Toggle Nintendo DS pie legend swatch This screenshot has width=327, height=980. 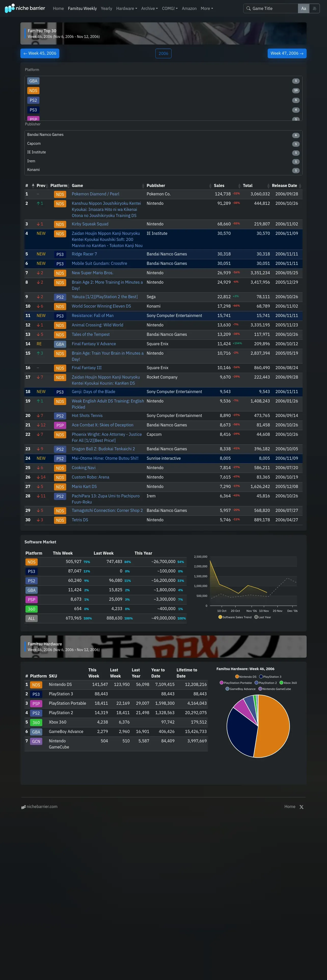[237, 677]
